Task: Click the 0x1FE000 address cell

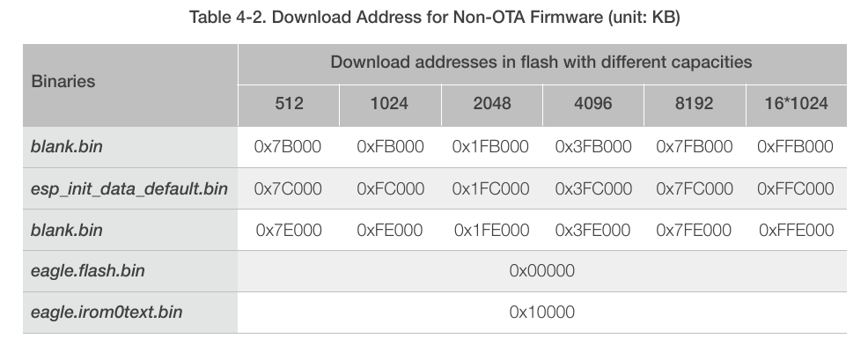Action: tap(491, 231)
